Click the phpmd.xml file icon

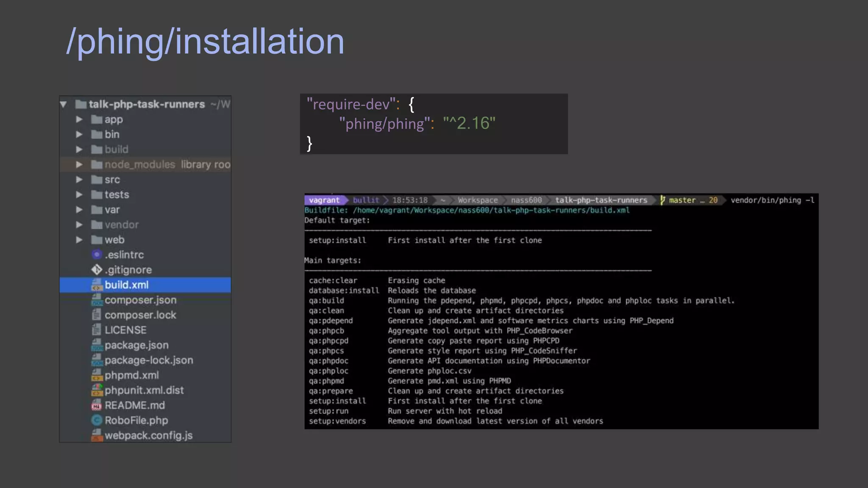pyautogui.click(x=97, y=375)
